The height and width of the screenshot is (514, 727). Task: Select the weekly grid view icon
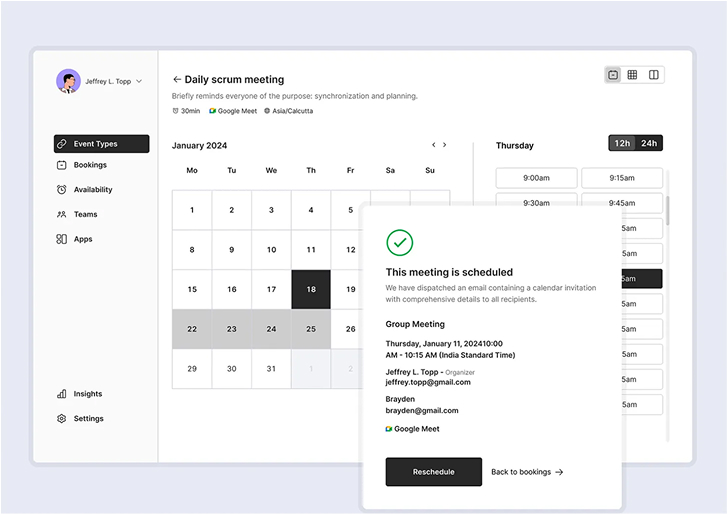tap(633, 75)
